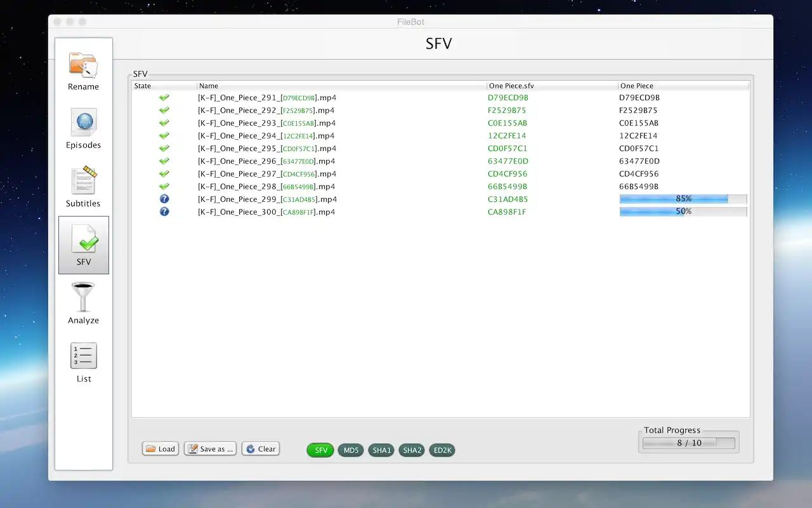Select file [K-F]_One_Piece_291 in the list
812x508 pixels.
[267, 98]
